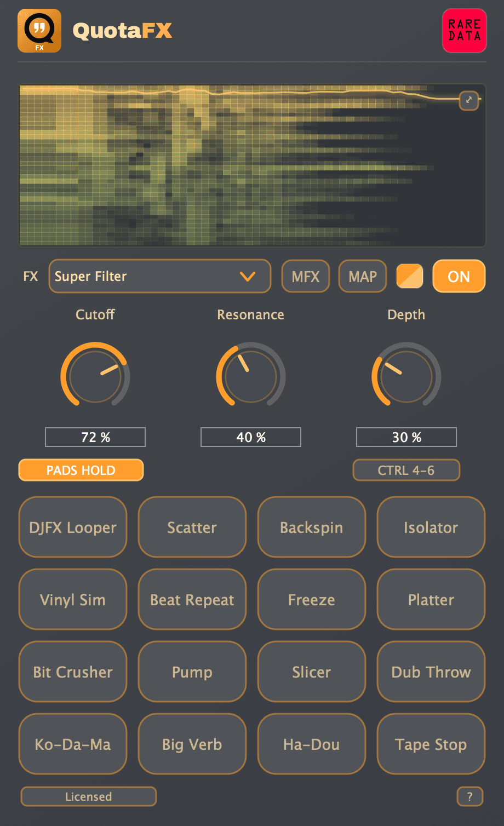Click the Resonance label
This screenshot has height=826, width=504.
point(251,314)
